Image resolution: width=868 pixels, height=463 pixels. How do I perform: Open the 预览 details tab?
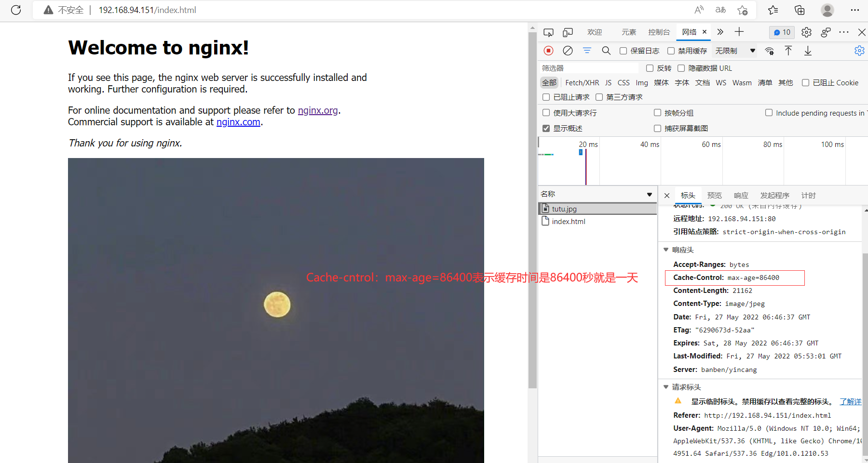714,195
